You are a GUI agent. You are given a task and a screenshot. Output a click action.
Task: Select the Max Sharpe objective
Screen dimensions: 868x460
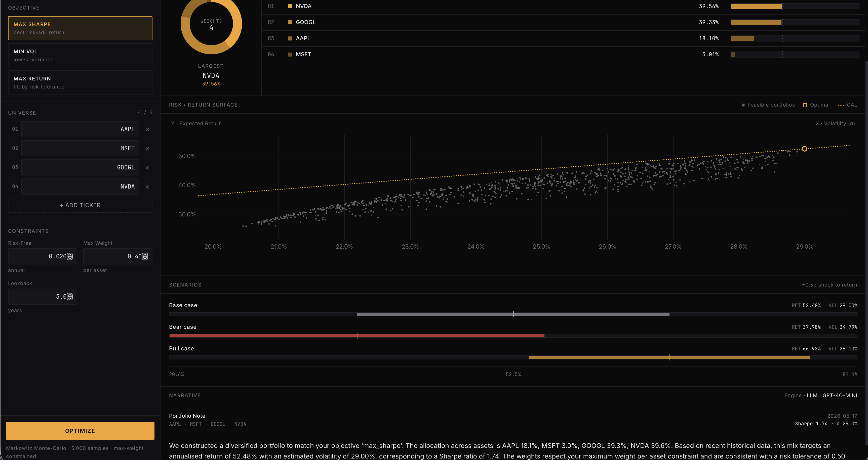[80, 28]
